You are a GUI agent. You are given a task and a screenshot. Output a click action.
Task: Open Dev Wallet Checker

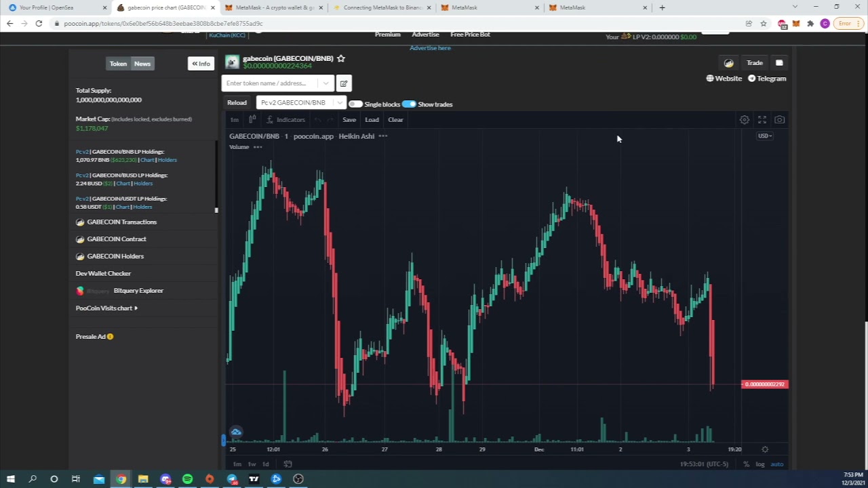coord(103,274)
